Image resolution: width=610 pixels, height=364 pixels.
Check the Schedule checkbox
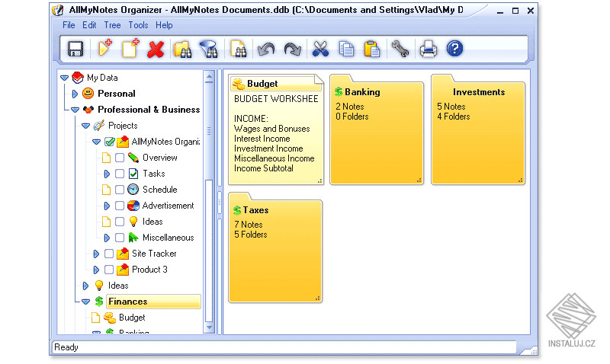pyautogui.click(x=120, y=190)
